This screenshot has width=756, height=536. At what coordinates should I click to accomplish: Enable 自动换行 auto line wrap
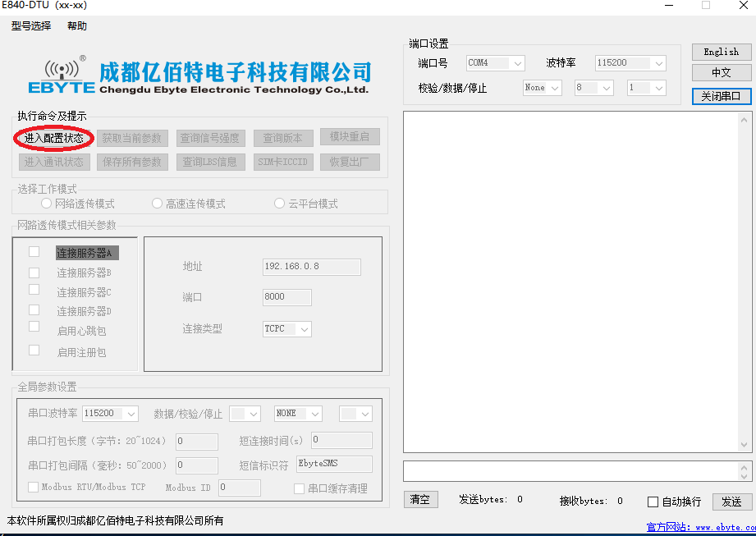651,502
